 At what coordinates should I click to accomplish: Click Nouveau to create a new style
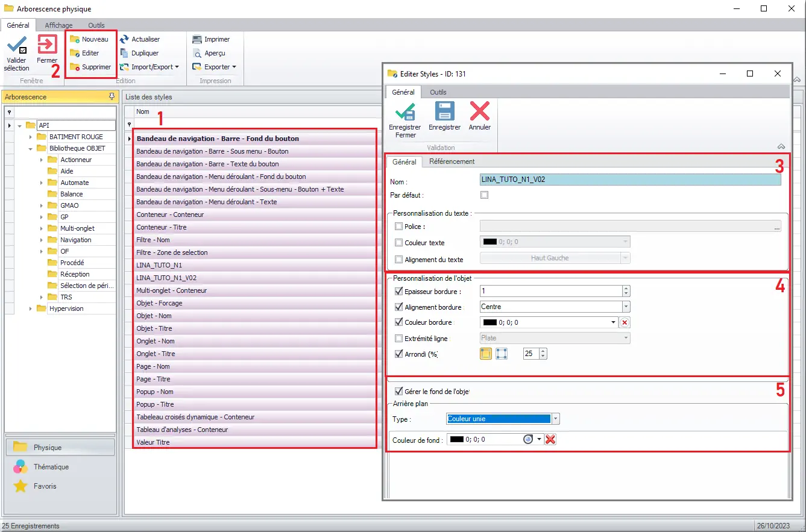pos(89,39)
